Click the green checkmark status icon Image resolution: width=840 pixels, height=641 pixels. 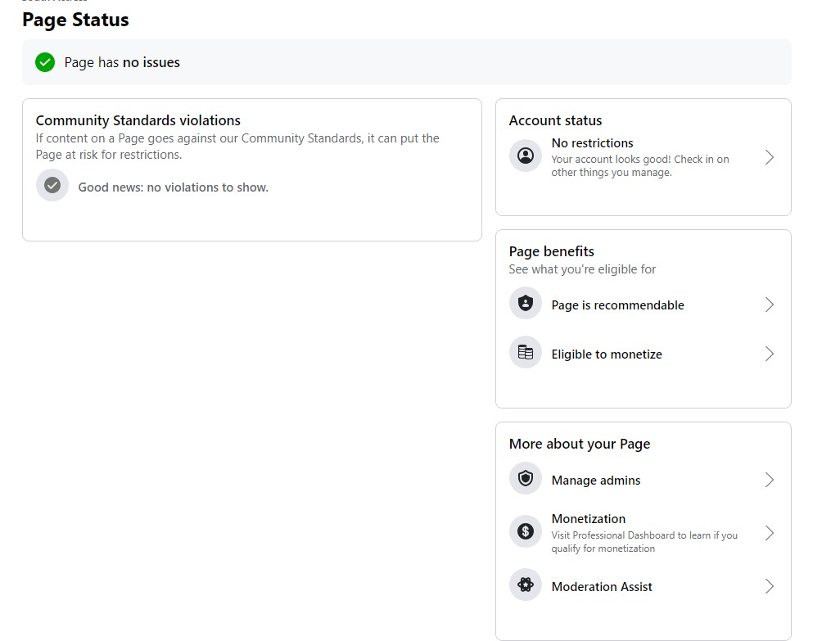pos(45,62)
